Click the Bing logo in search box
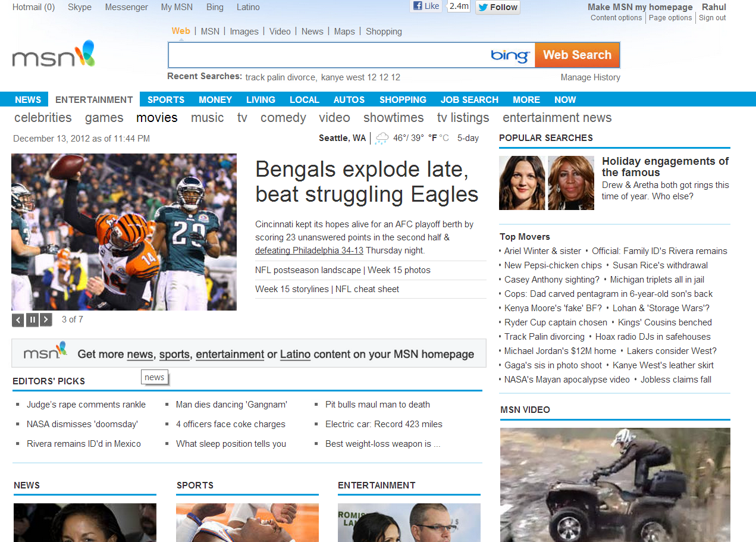 [x=510, y=55]
